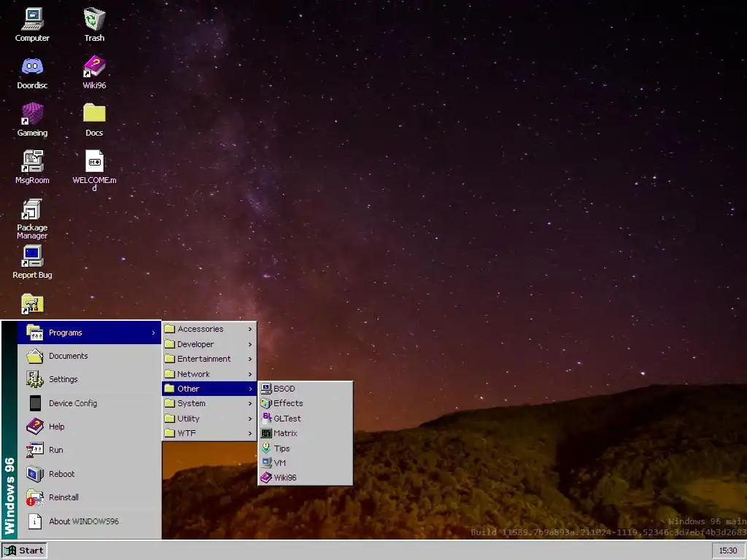Screen dimensions: 747x560
Task: Select the Developer folder label
Action: (196, 344)
